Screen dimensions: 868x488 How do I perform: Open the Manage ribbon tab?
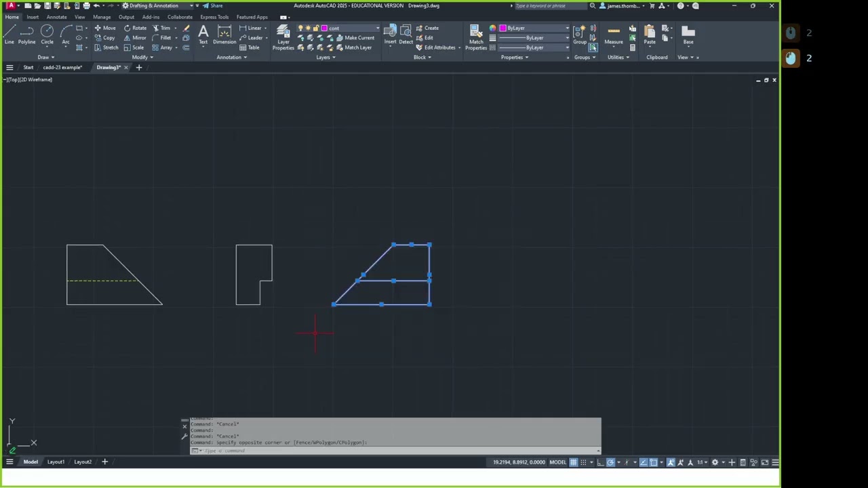coord(102,17)
